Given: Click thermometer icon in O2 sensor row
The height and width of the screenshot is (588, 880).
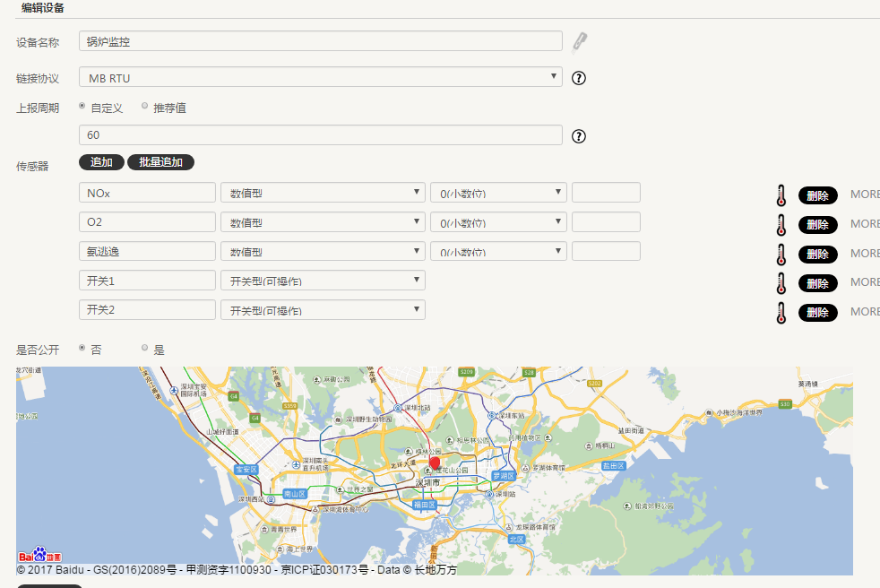Looking at the screenshot, I should (x=781, y=224).
